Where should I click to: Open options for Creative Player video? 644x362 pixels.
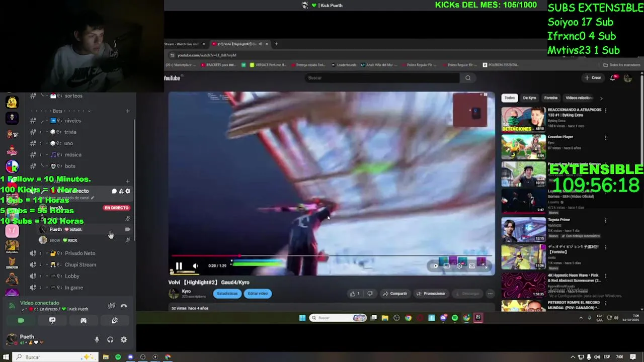tap(605, 138)
